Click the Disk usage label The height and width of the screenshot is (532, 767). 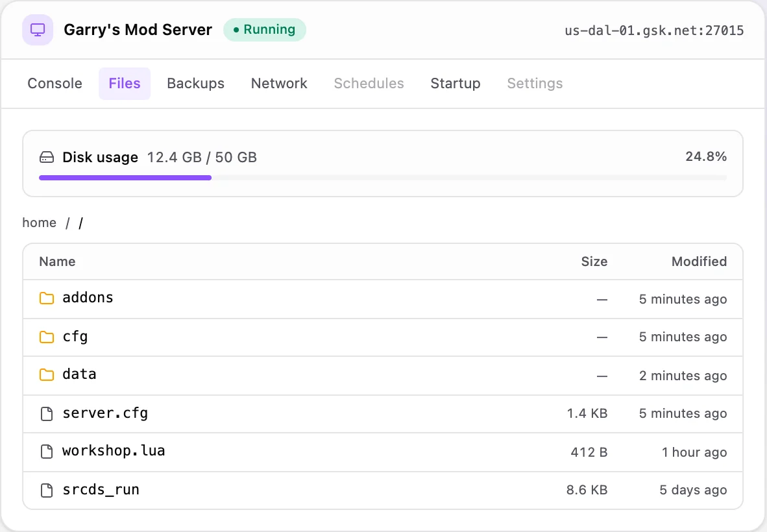coord(101,158)
